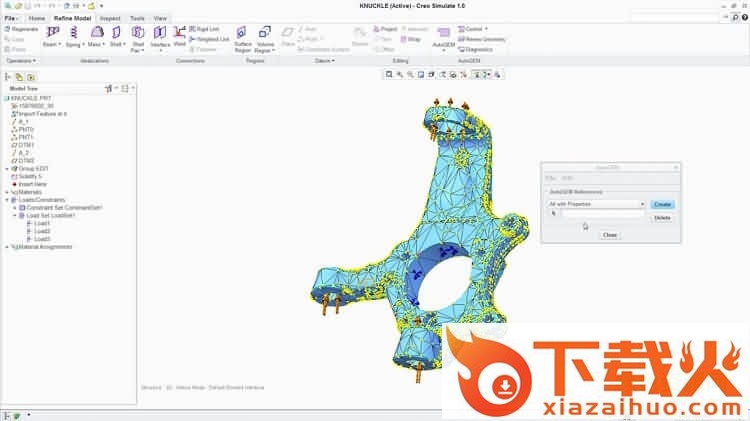Open the All with Properties combo box
This screenshot has height=421, width=750.
click(596, 204)
